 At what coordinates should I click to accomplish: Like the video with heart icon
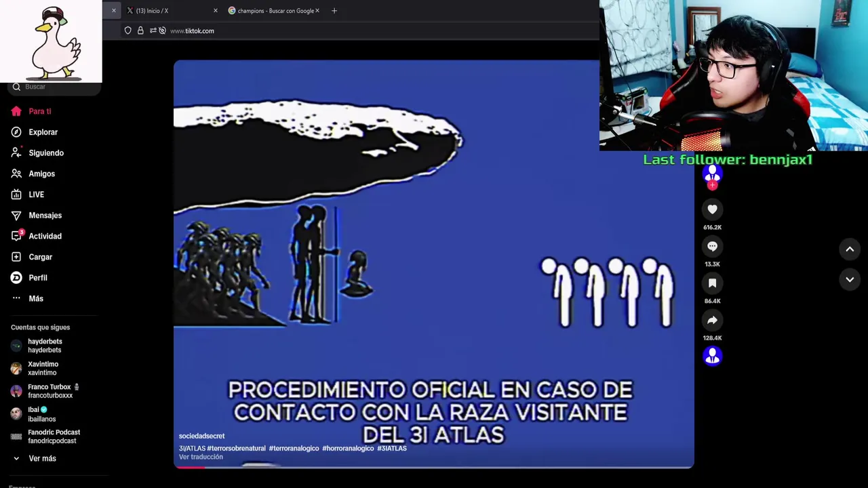click(712, 209)
